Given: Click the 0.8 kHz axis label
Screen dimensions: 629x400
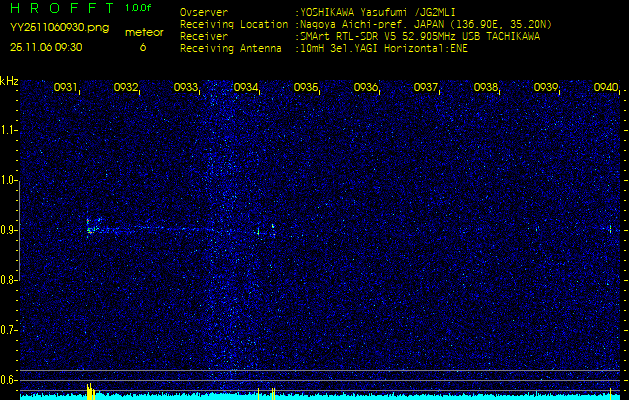Looking at the screenshot, I should tap(8, 280).
